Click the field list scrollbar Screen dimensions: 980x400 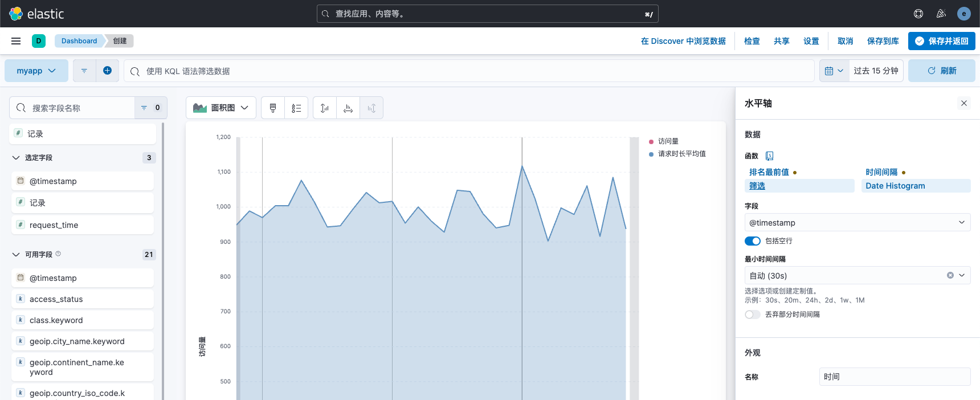pyautogui.click(x=163, y=261)
